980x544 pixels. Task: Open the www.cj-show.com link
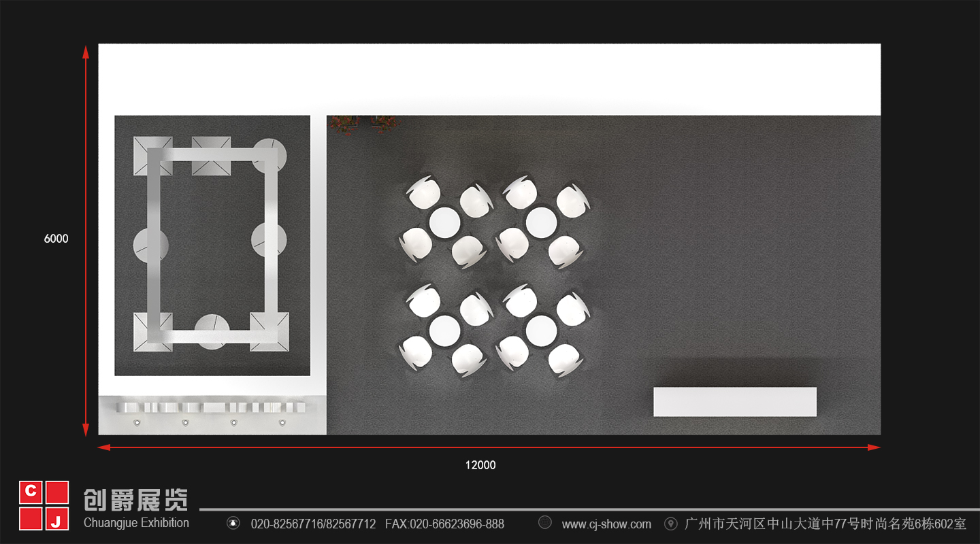pyautogui.click(x=606, y=524)
